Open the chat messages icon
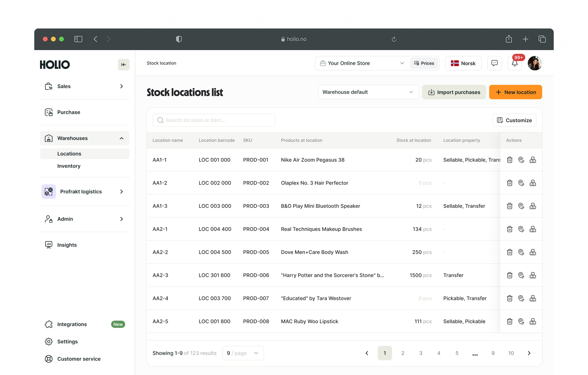This screenshot has width=588, height=375. click(x=495, y=63)
